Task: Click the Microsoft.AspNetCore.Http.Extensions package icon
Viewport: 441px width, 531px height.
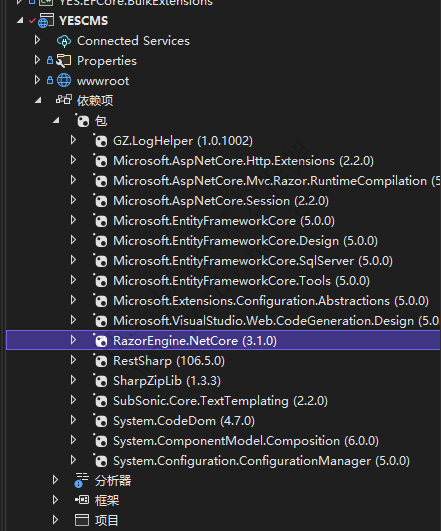Action: pyautogui.click(x=101, y=161)
